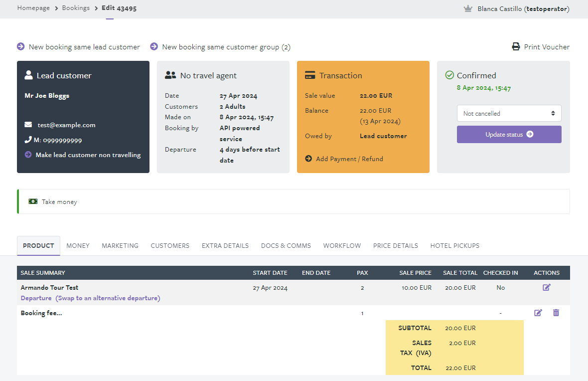Click the PAX column header
588x381 pixels.
point(362,273)
